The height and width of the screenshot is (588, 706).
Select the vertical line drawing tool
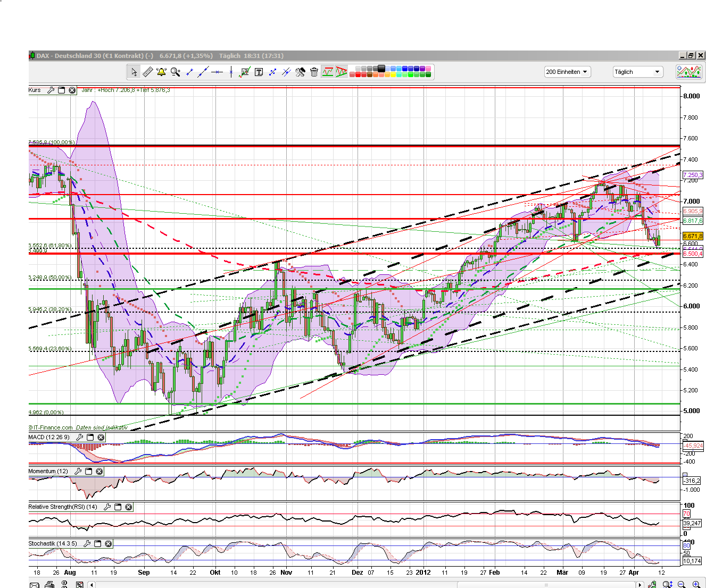[231, 72]
